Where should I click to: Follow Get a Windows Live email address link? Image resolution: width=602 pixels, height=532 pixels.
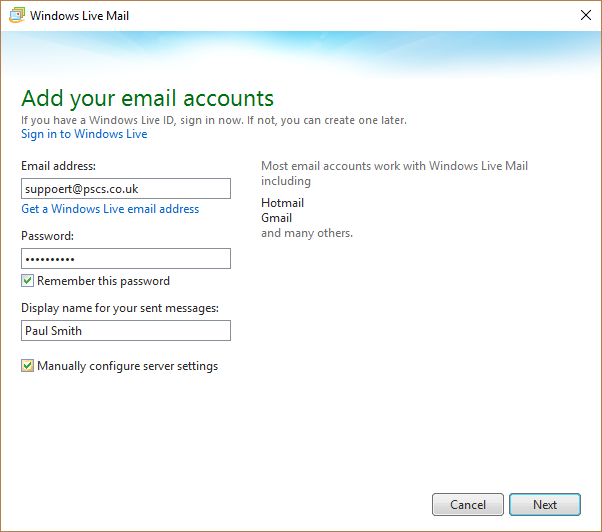[x=110, y=209]
